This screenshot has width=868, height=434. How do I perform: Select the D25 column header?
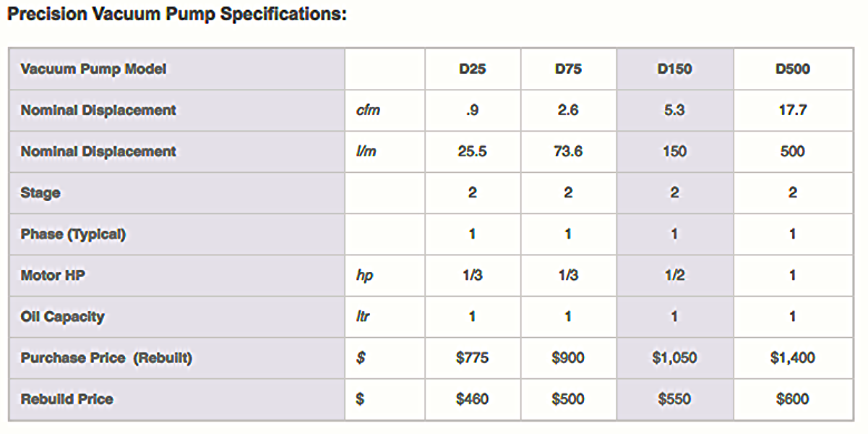(472, 69)
